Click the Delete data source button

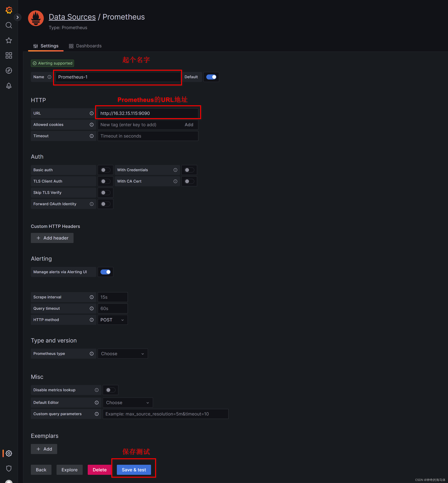[99, 469]
